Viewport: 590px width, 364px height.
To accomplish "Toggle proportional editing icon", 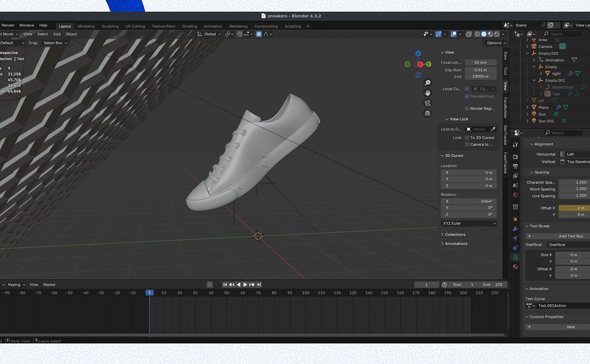I will (259, 34).
